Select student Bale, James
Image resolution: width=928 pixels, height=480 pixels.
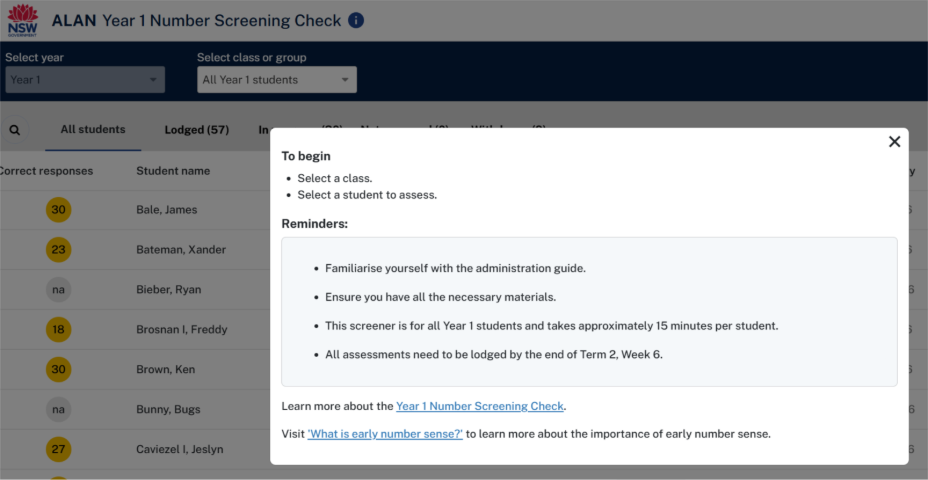tap(166, 210)
